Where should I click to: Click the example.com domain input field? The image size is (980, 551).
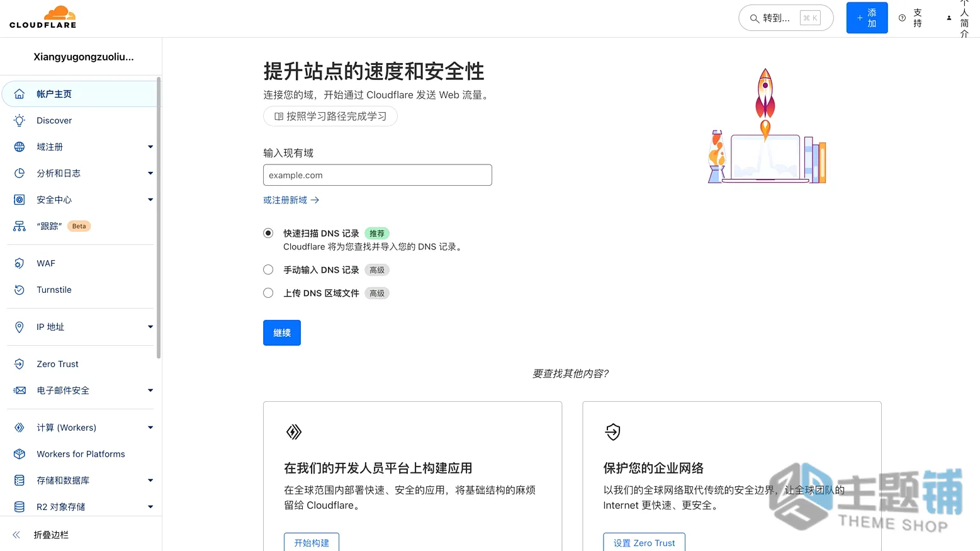[x=378, y=175]
